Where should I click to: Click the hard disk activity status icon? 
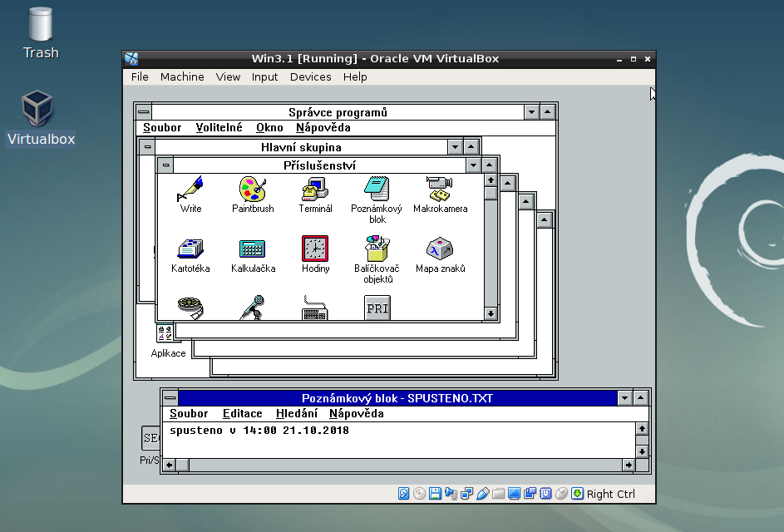coord(403,494)
